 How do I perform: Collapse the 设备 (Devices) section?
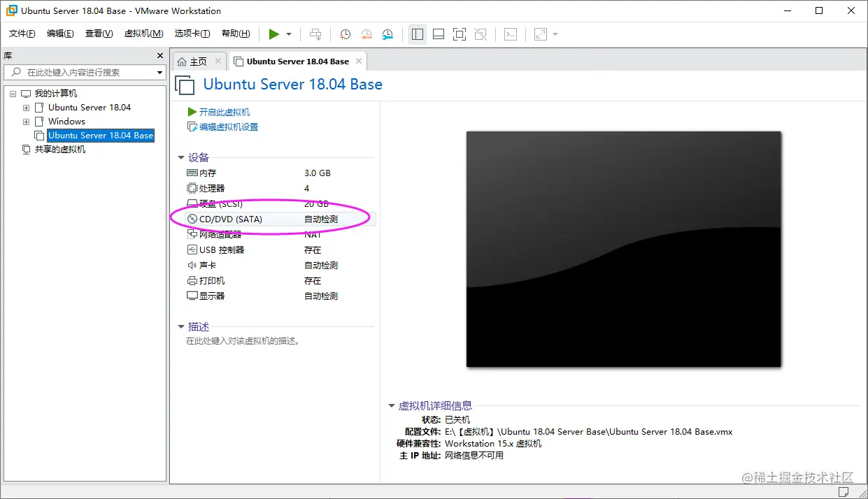coord(182,157)
